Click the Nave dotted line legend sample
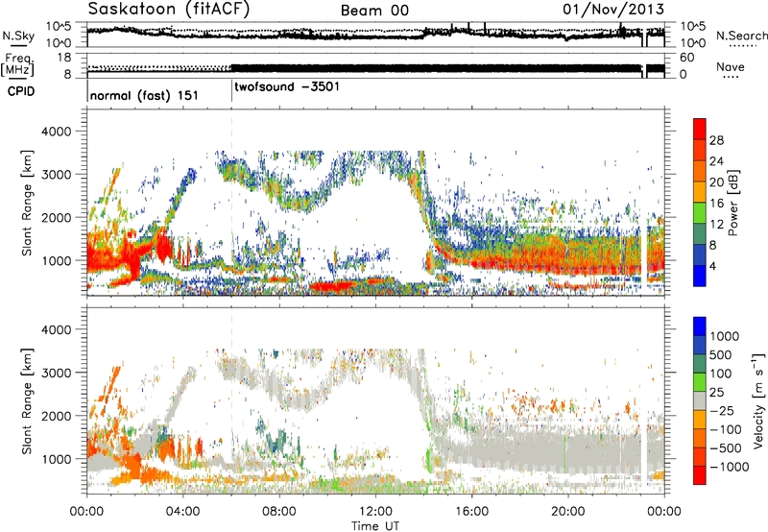The image size is (768, 532). click(x=731, y=77)
